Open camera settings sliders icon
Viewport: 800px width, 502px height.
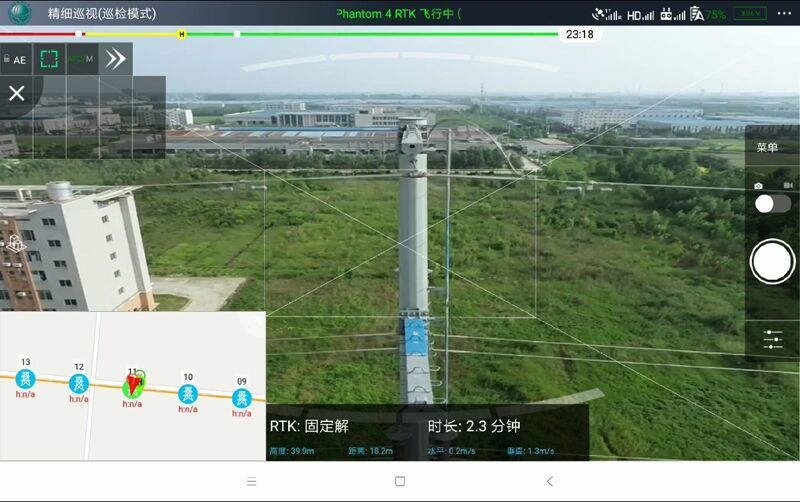point(772,339)
